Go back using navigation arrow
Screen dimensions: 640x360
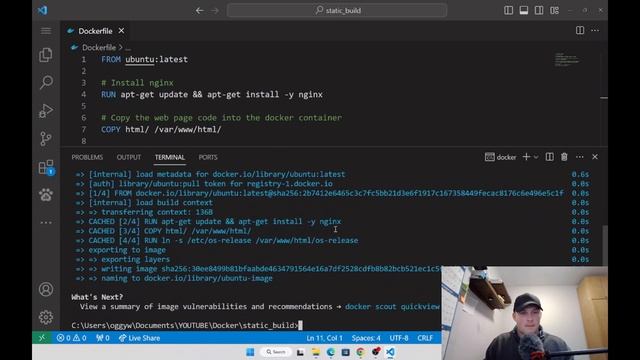point(199,11)
